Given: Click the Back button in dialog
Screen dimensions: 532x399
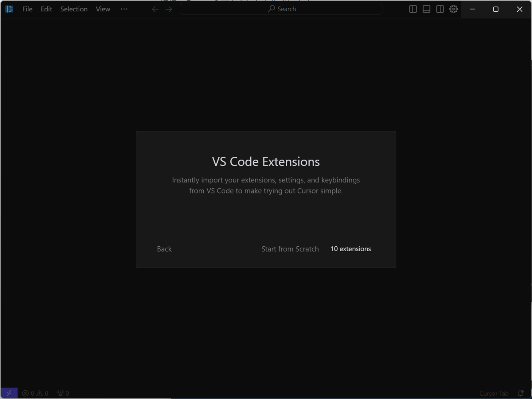Looking at the screenshot, I should [164, 249].
